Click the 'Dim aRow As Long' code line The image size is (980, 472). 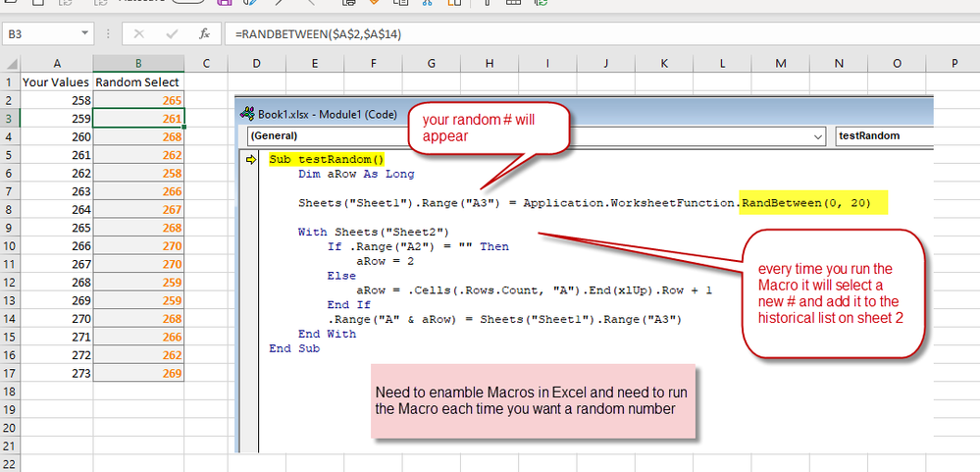356,175
